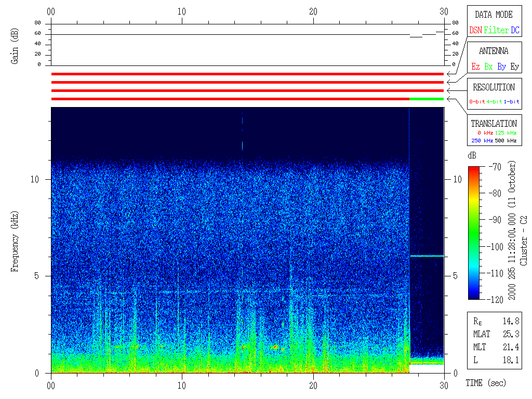This screenshot has width=532, height=399.
Task: Select the green Bx antenna label
Action: coord(488,67)
